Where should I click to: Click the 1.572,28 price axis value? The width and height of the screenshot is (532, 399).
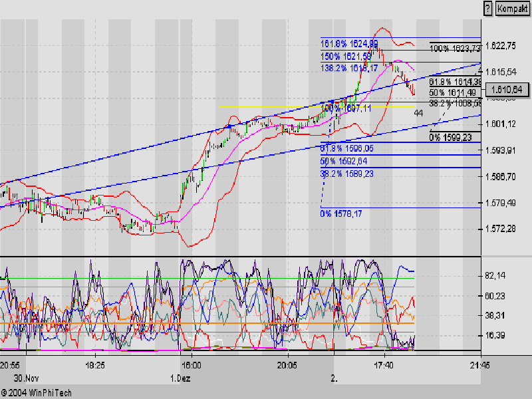(501, 229)
